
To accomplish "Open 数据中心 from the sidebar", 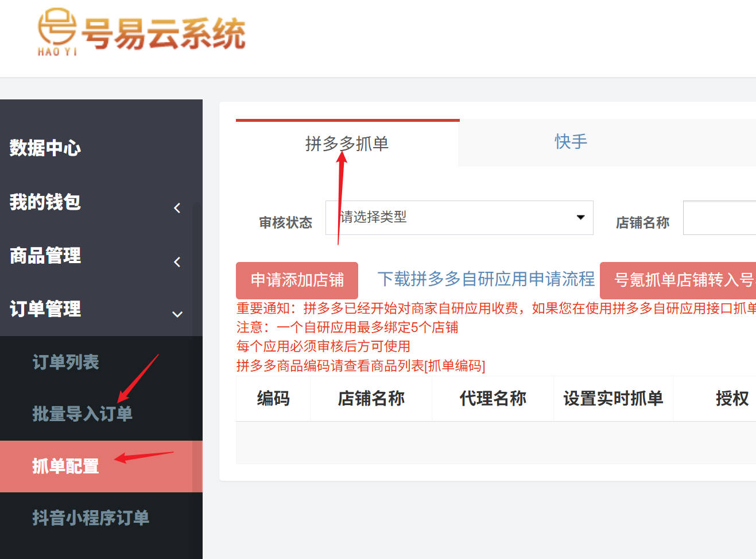I will pos(45,148).
